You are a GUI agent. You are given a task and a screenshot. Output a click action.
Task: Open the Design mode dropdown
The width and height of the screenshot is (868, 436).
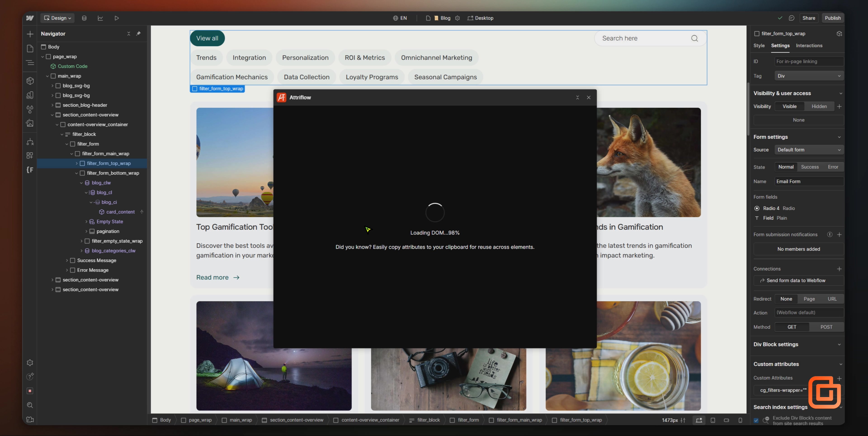58,18
